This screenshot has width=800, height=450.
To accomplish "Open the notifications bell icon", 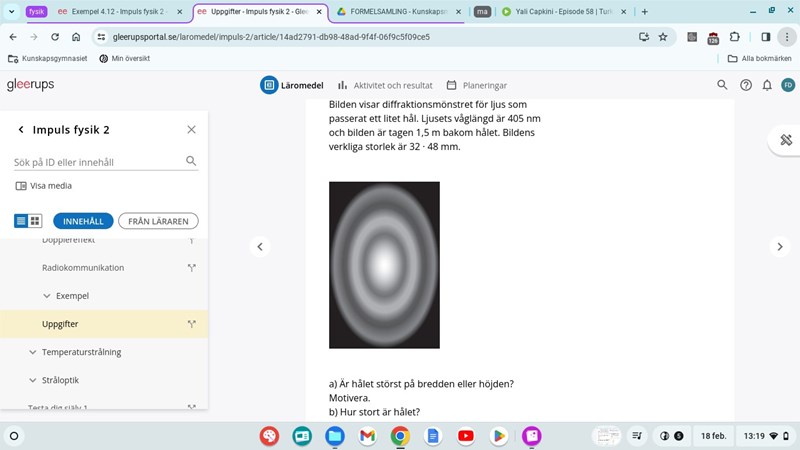I will tap(767, 85).
